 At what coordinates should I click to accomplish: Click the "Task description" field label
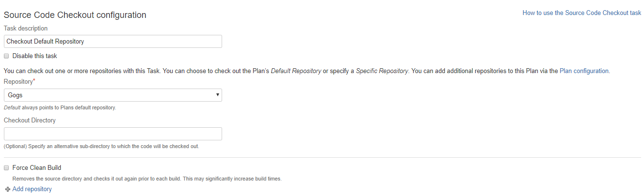click(x=26, y=29)
